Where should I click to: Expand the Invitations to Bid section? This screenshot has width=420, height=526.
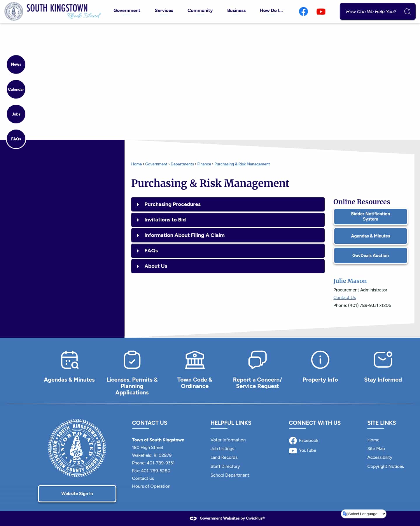click(x=228, y=220)
